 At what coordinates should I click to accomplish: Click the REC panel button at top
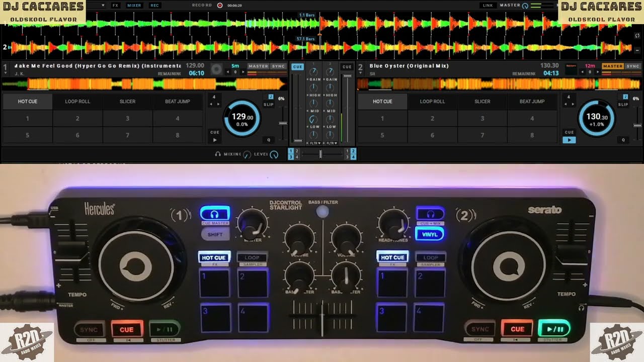click(154, 6)
